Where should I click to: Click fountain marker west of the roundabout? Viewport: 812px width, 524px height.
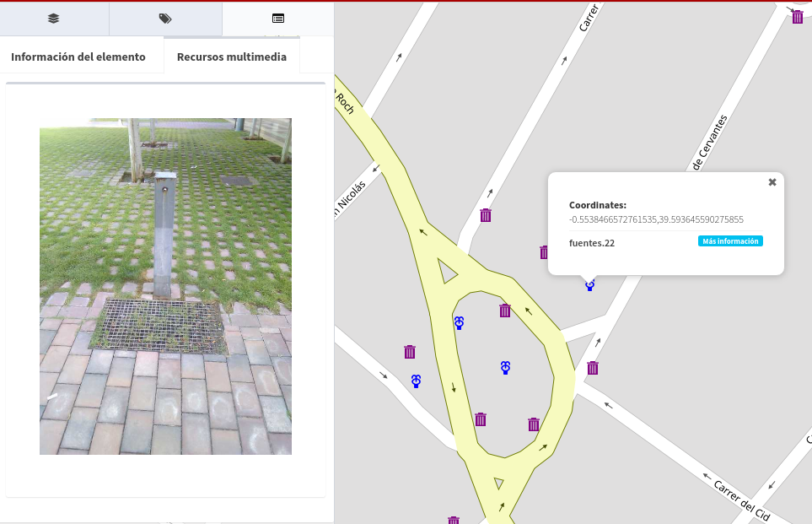pos(416,381)
